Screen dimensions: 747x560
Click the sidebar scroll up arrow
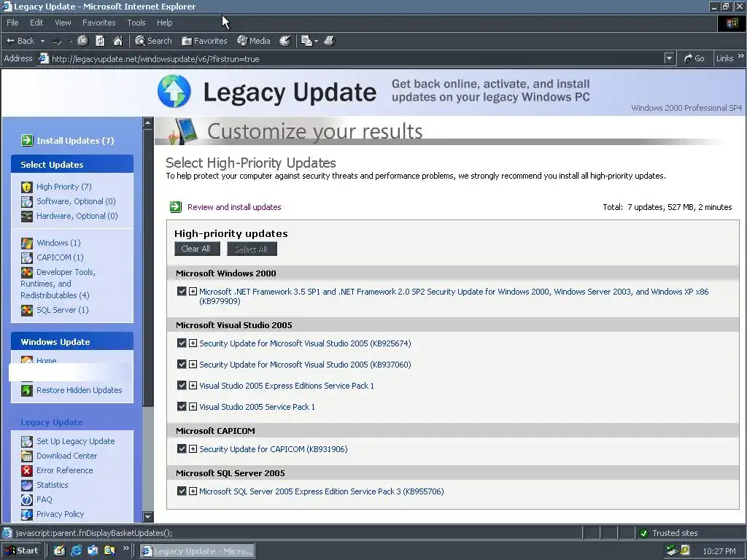click(148, 122)
